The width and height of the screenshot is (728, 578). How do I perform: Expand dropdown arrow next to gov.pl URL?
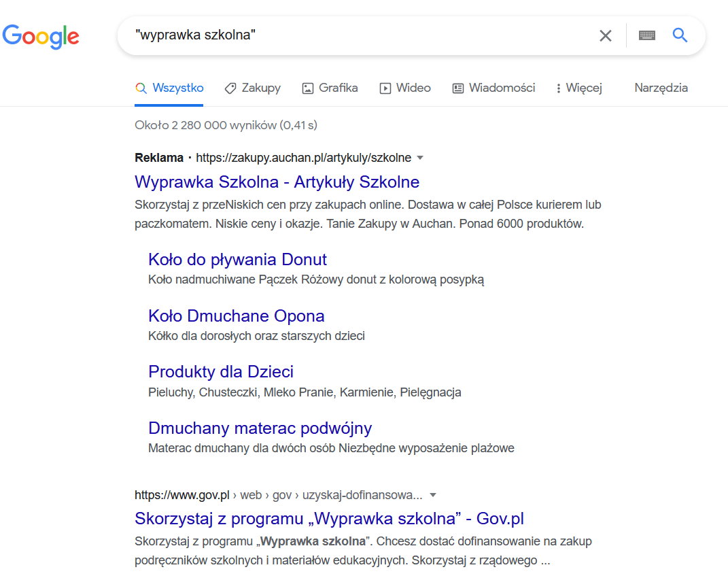(x=433, y=495)
